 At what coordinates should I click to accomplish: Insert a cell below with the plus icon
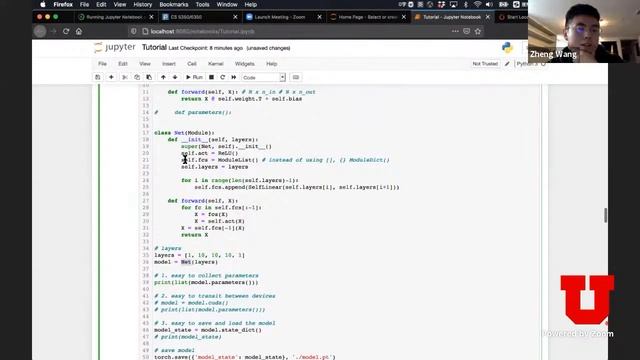pyautogui.click(x=111, y=77)
